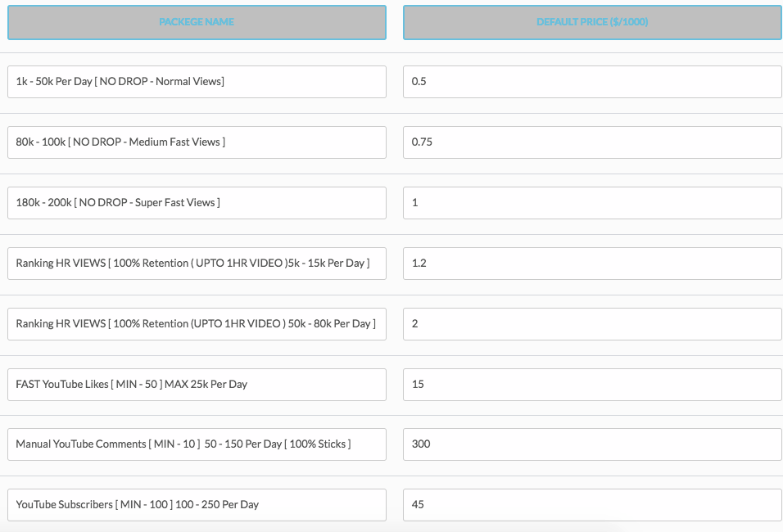The height and width of the screenshot is (532, 783).
Task: Click the '100% Sticks' text in comments field
Action: tap(318, 444)
